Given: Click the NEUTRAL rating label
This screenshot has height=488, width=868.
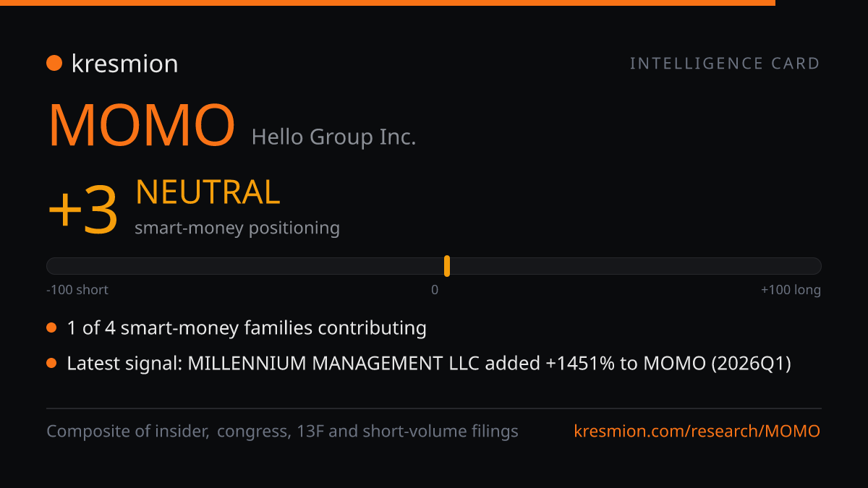Looking at the screenshot, I should pos(208,192).
